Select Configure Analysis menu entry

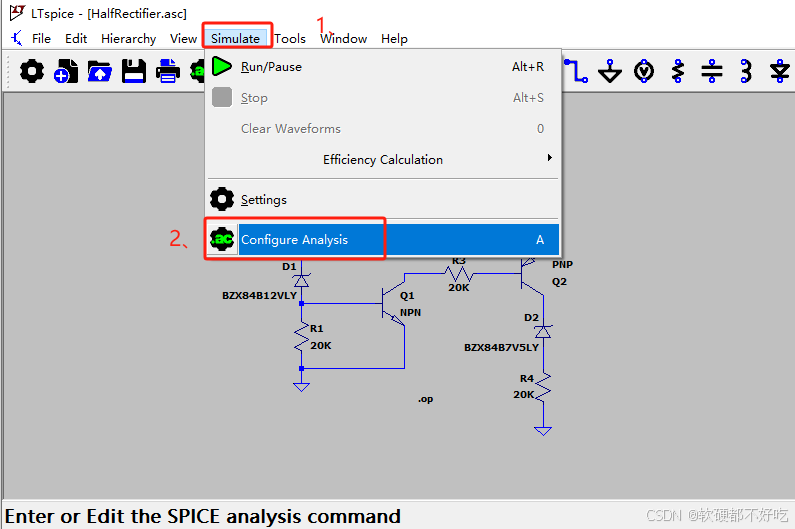click(383, 239)
